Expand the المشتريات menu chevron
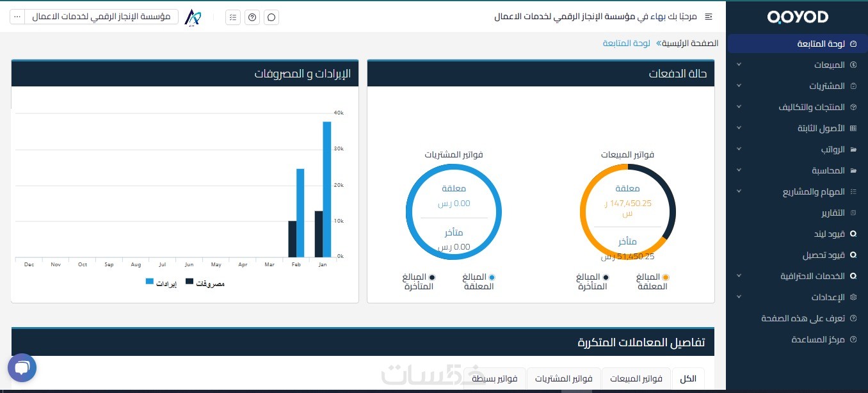868x393 pixels. pos(739,86)
